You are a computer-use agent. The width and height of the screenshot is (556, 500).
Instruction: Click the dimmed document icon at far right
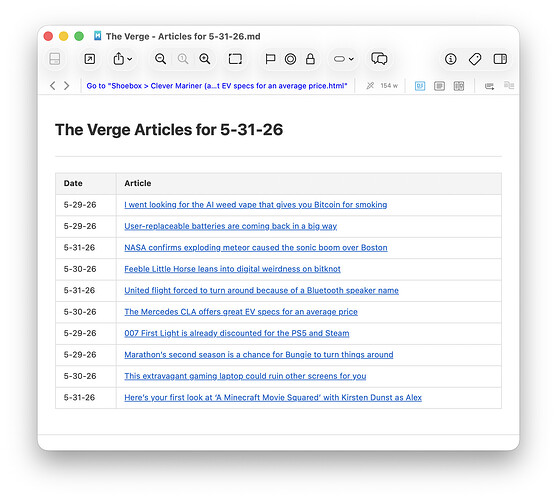tap(509, 85)
